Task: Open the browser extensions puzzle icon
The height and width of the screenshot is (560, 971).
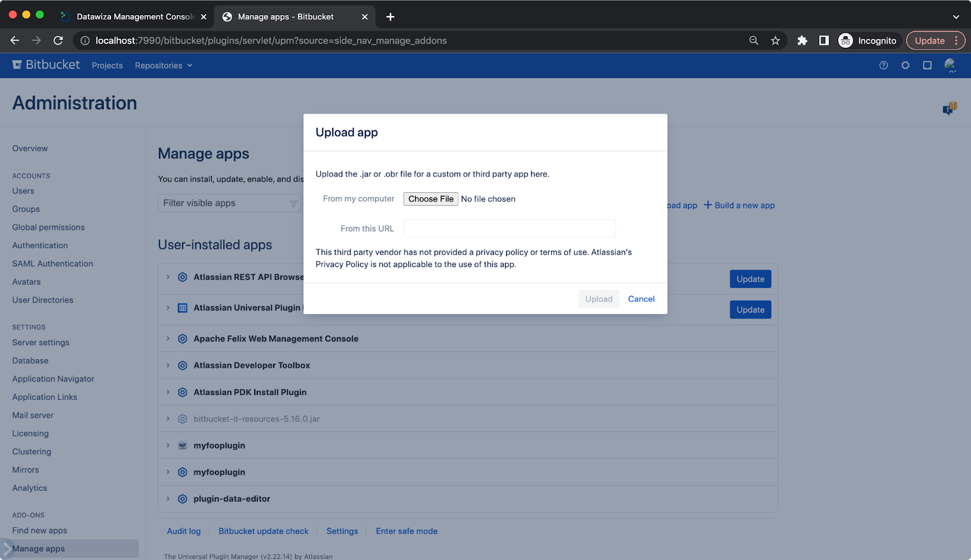Action: (802, 41)
